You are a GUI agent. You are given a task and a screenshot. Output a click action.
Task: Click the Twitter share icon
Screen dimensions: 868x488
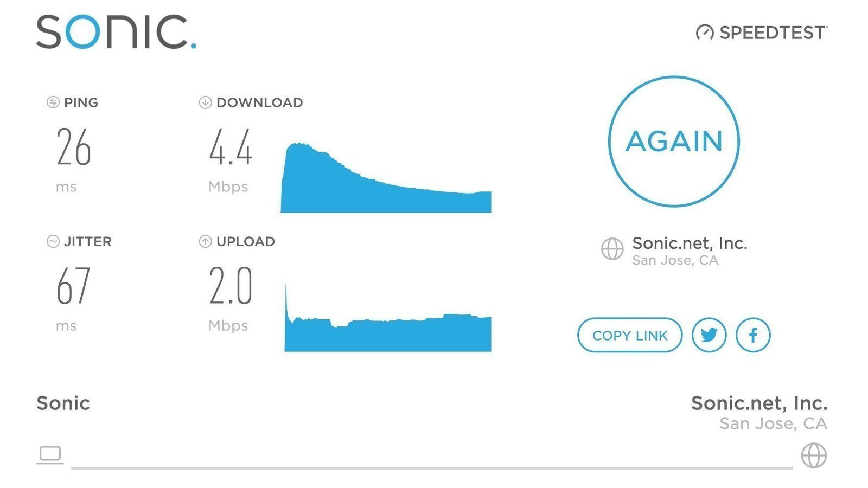[709, 335]
